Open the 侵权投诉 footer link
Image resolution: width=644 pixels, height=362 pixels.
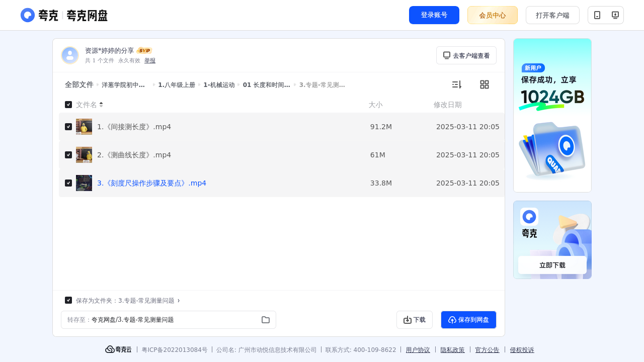click(x=522, y=350)
